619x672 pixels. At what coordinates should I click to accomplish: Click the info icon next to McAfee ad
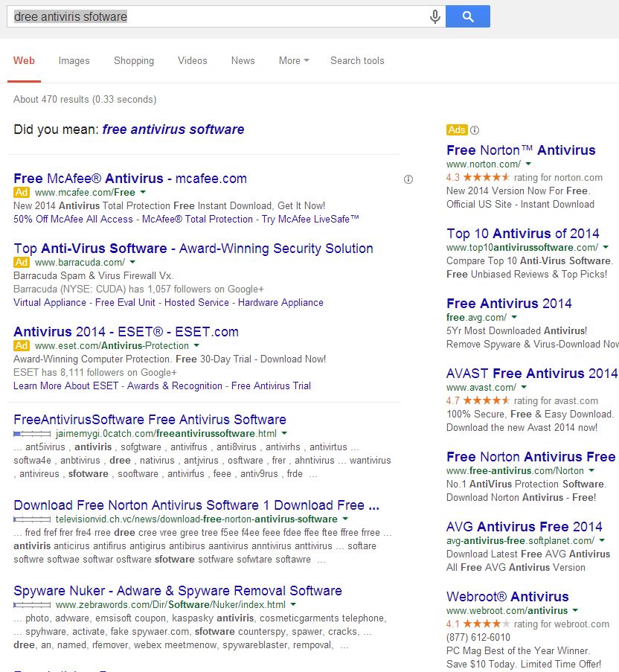[408, 179]
